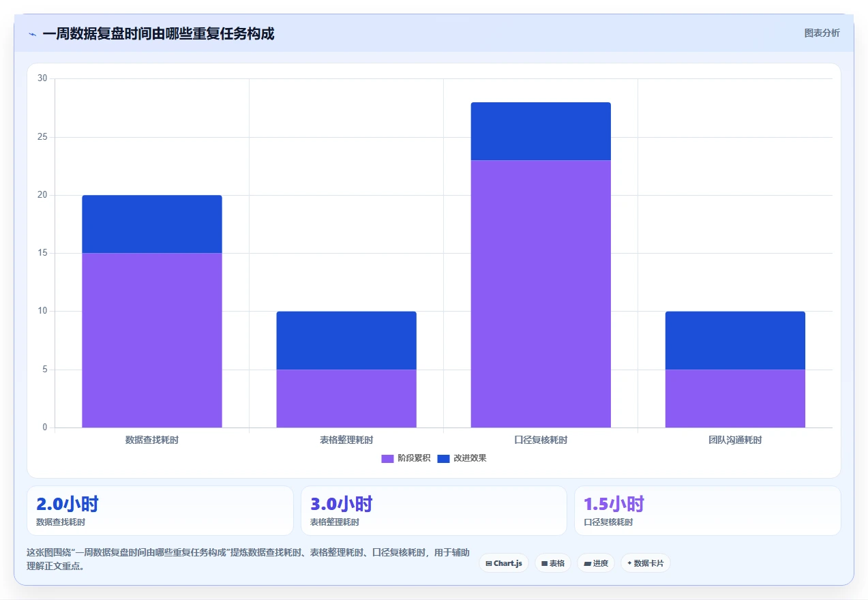Image resolution: width=868 pixels, height=600 pixels.
Task: Select the 数据卡片 tag chip
Action: tap(646, 563)
